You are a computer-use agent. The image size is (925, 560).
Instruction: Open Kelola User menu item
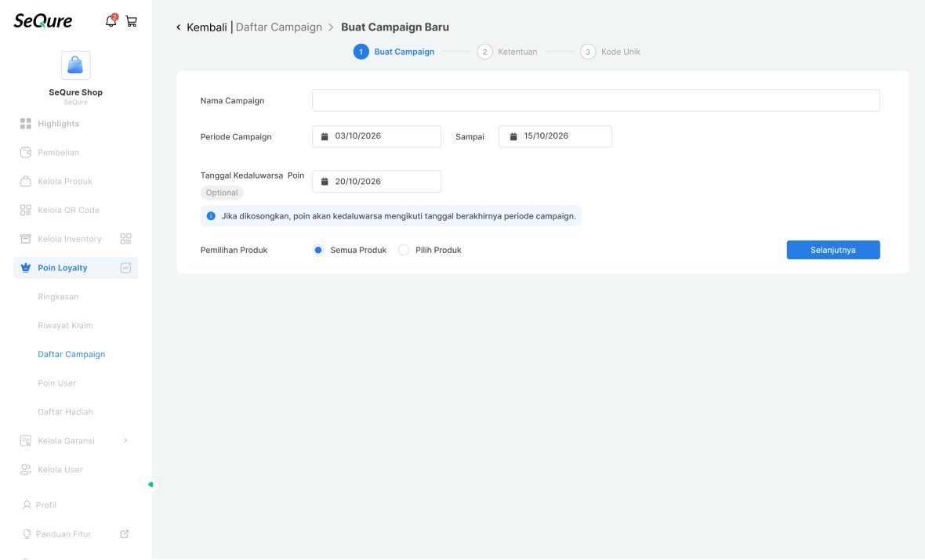point(75,469)
